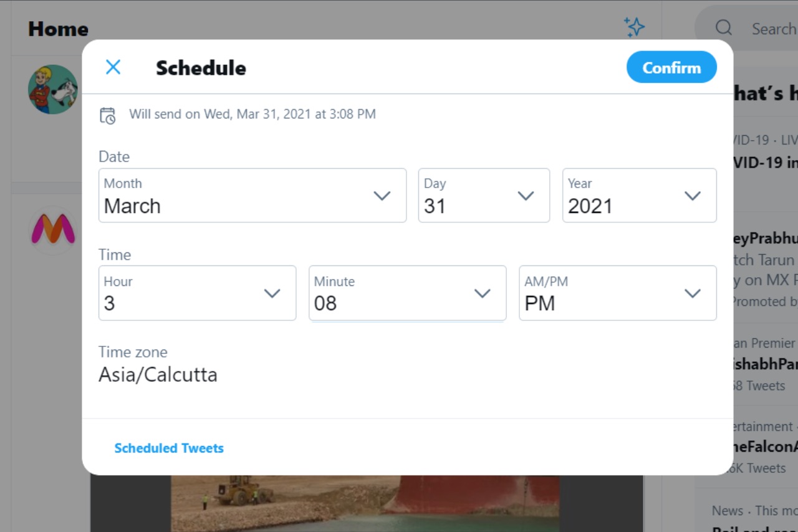The height and width of the screenshot is (532, 798).
Task: Click the sparkle top tweets icon
Action: point(634,27)
